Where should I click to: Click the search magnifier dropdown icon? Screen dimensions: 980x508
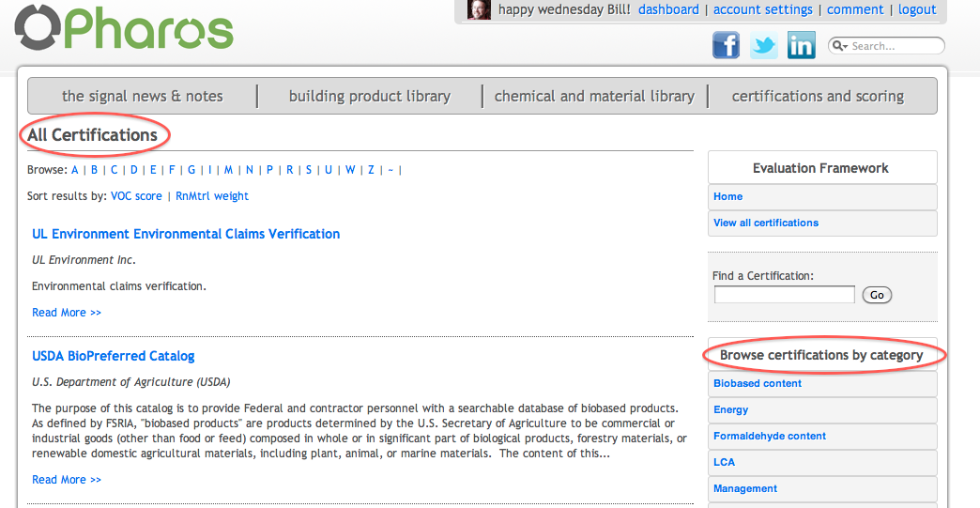(839, 46)
